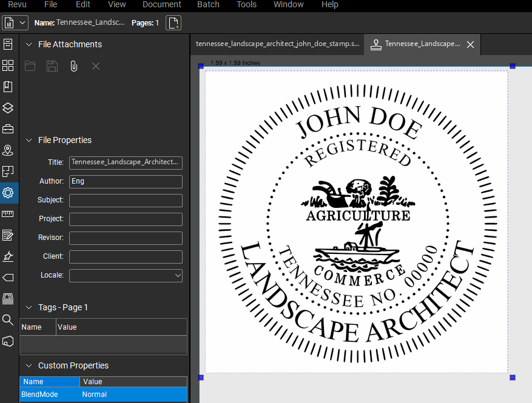The image size is (532, 403).
Task: Click the Name field showing Tennessee_Landsc...
Action: pyautogui.click(x=90, y=22)
